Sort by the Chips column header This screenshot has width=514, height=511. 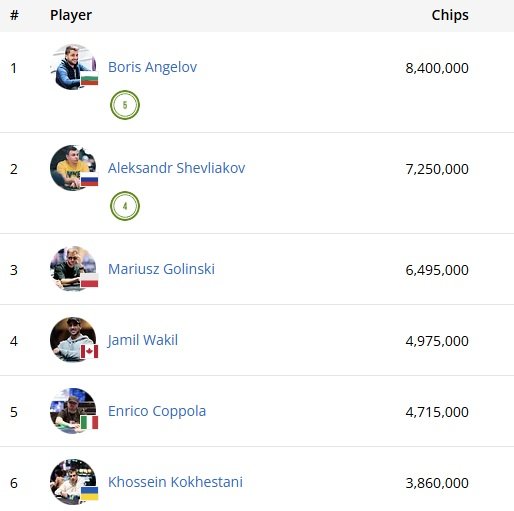pyautogui.click(x=450, y=15)
